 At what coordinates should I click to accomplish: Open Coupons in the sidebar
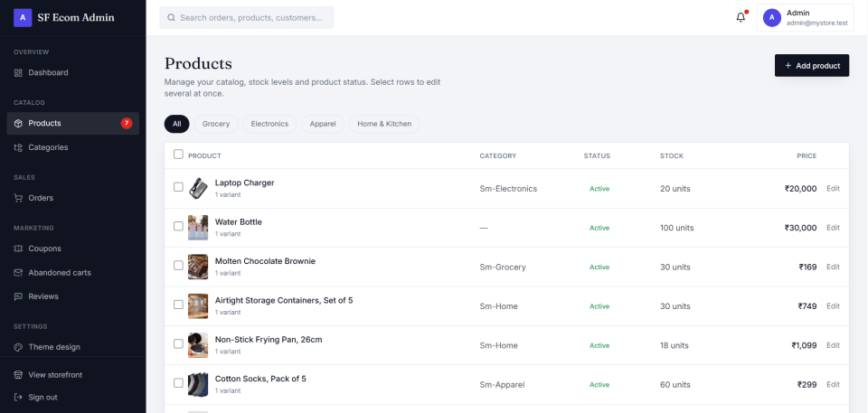pos(72,249)
